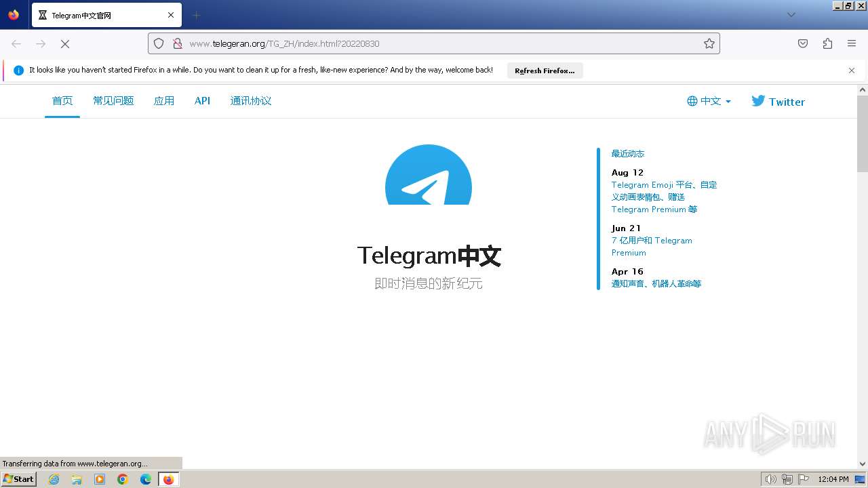Open tracking protection shield icon
The width and height of the screenshot is (868, 488).
pos(159,43)
